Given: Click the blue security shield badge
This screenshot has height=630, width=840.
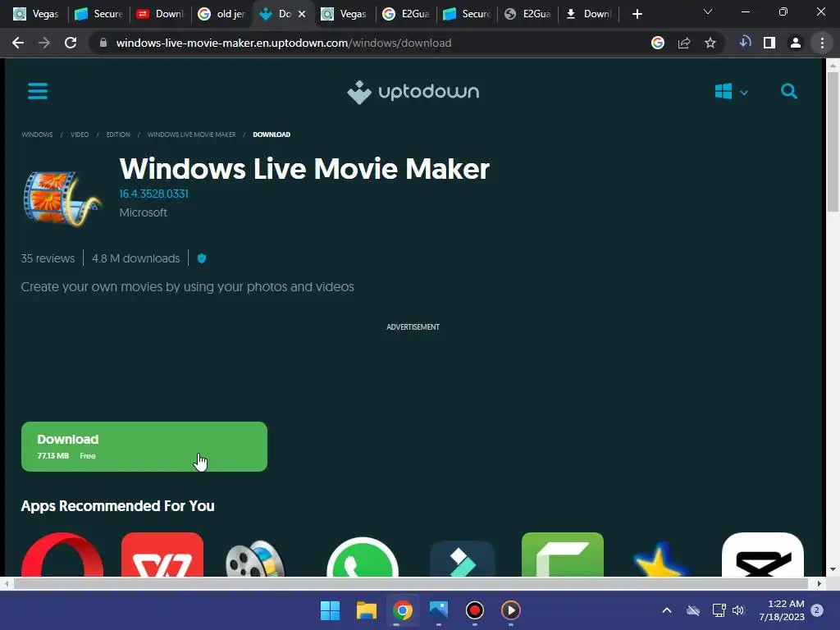Looking at the screenshot, I should 202,258.
